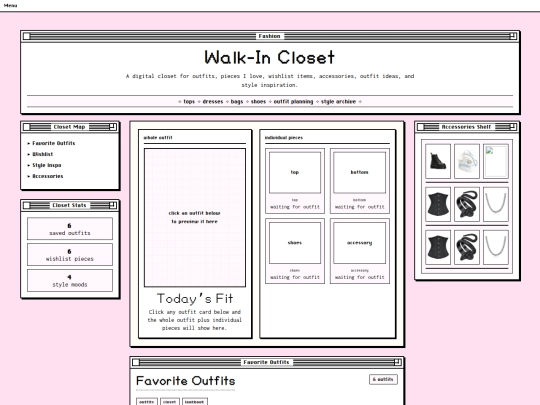
Task: Click the 'Favorite Outfits' section heading
Action: (186, 381)
